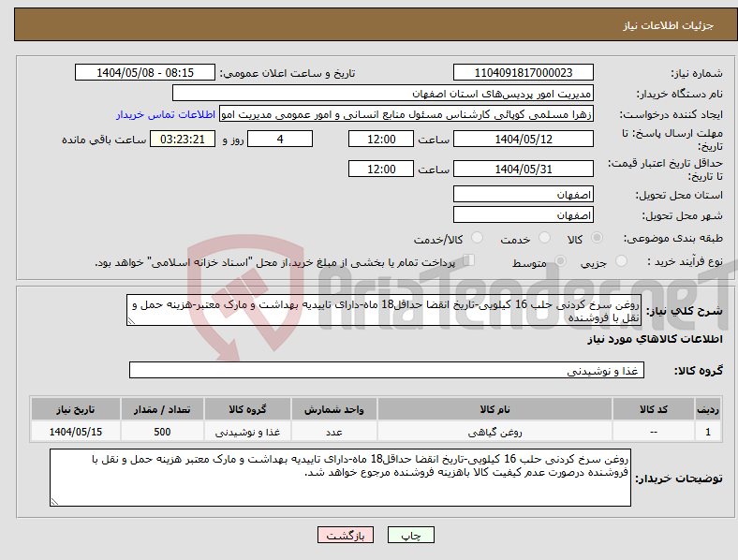Click the نام کالا column header
The width and height of the screenshot is (738, 560).
pos(494,409)
